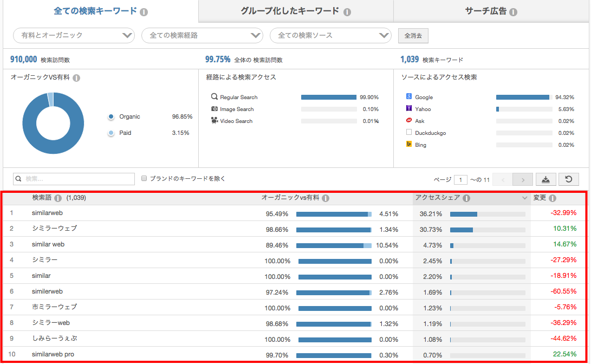This screenshot has width=591, height=364.
Task: Click the Google source icon
Action: pos(409,96)
